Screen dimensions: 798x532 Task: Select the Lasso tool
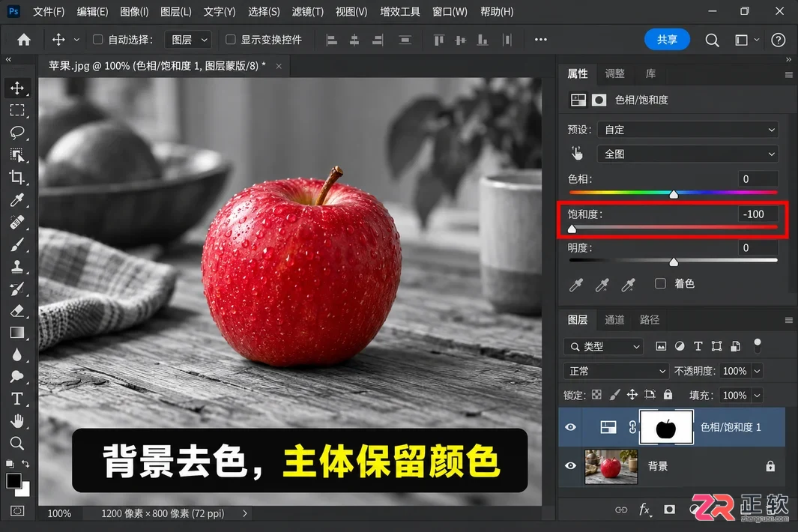coord(17,133)
